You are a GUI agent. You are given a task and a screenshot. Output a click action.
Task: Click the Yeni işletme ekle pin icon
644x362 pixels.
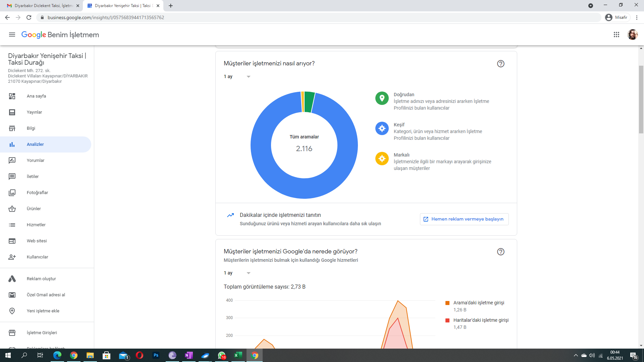12,311
